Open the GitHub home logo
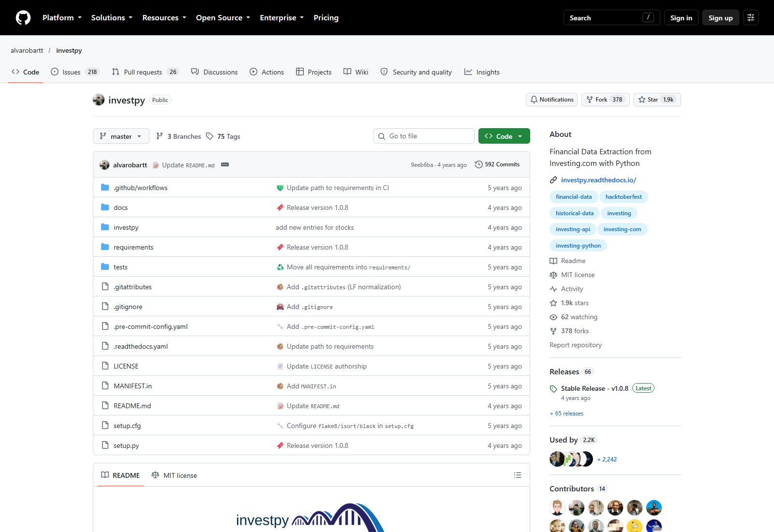This screenshot has width=774, height=532. (23, 18)
